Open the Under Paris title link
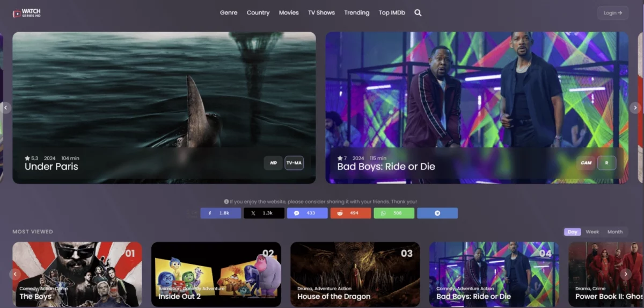The height and width of the screenshot is (308, 644). [52, 167]
